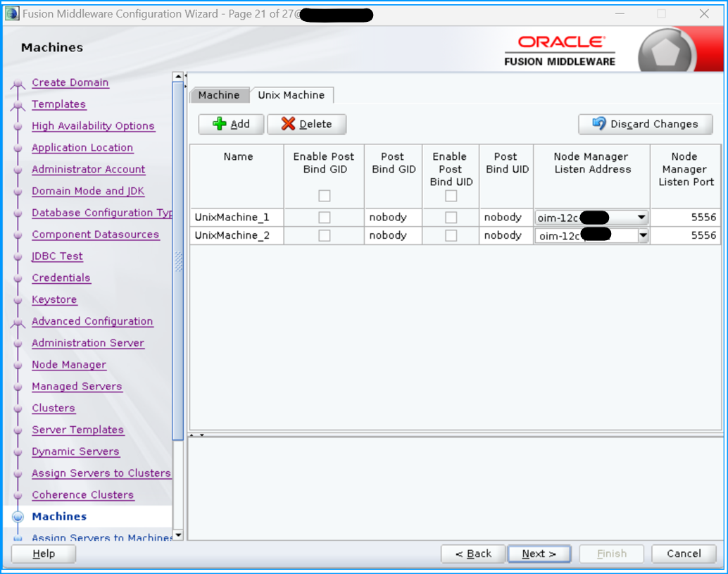Open UnixMachine_2 listen address dropdown

click(x=643, y=236)
